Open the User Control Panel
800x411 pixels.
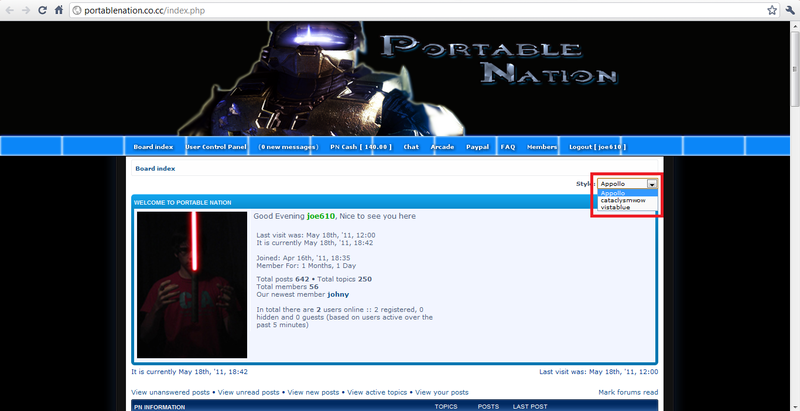pyautogui.click(x=216, y=147)
